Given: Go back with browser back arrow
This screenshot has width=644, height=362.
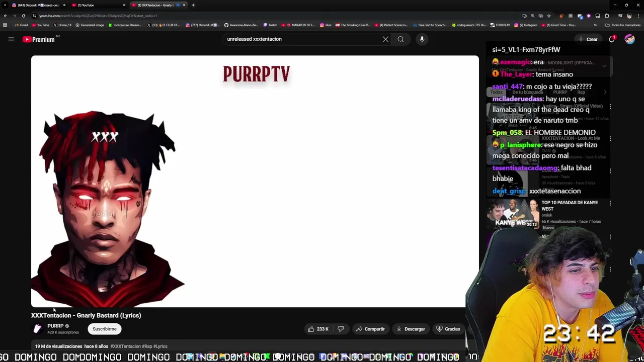Looking at the screenshot, I should [6, 16].
